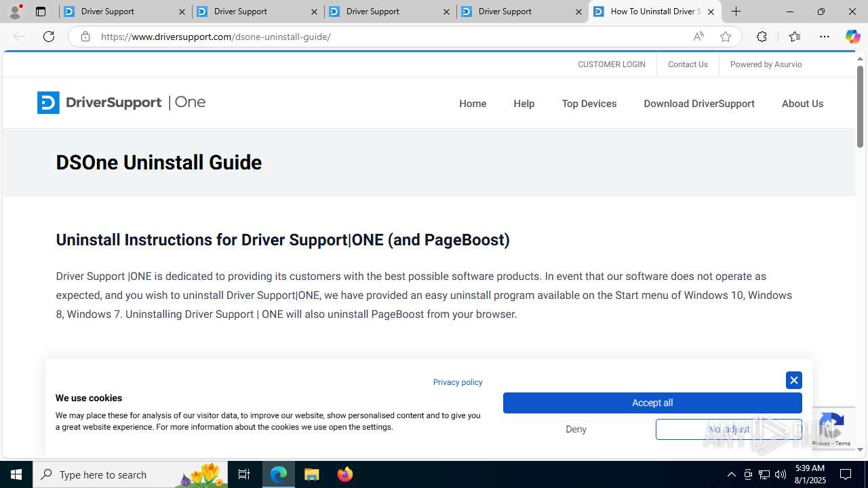Show hidden tray icons chevron
The width and height of the screenshot is (868, 488).
(x=731, y=474)
